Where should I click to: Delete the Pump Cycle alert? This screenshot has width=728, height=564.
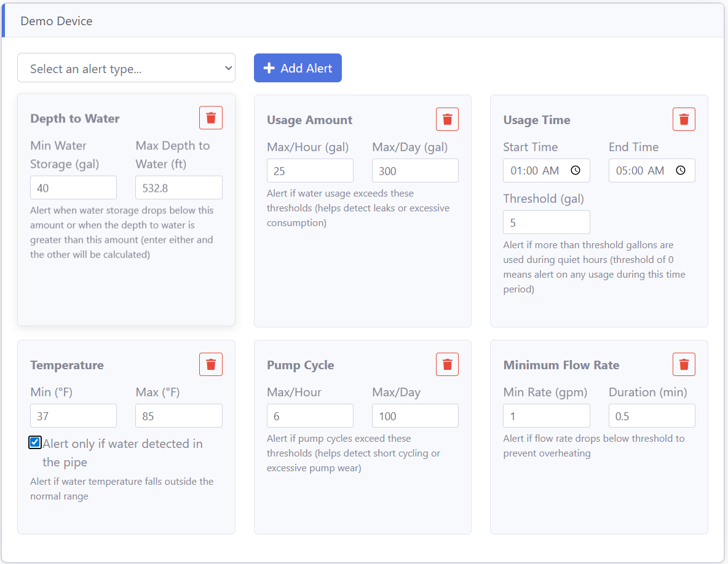click(447, 364)
